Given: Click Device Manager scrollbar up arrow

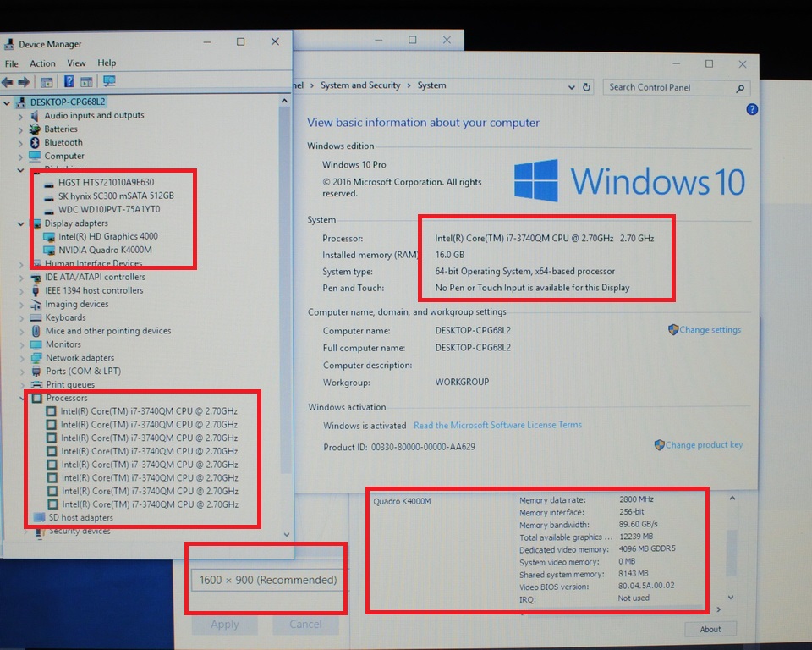Looking at the screenshot, I should [284, 101].
